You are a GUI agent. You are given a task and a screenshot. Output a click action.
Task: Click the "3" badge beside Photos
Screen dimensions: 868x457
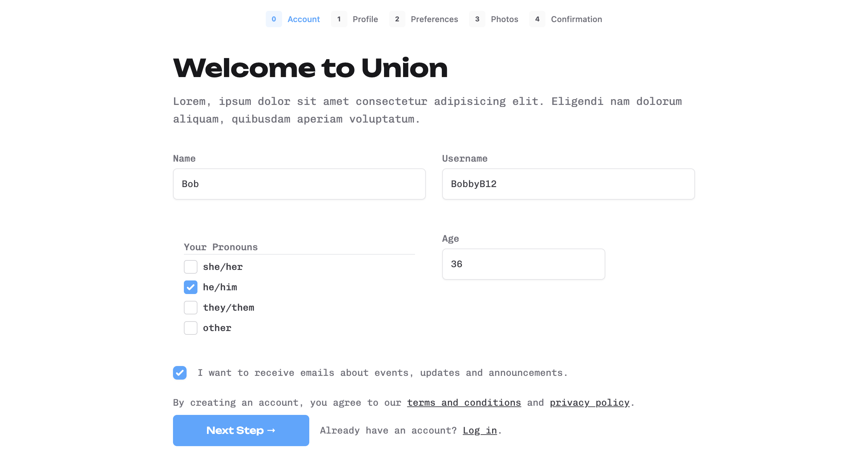pos(477,19)
